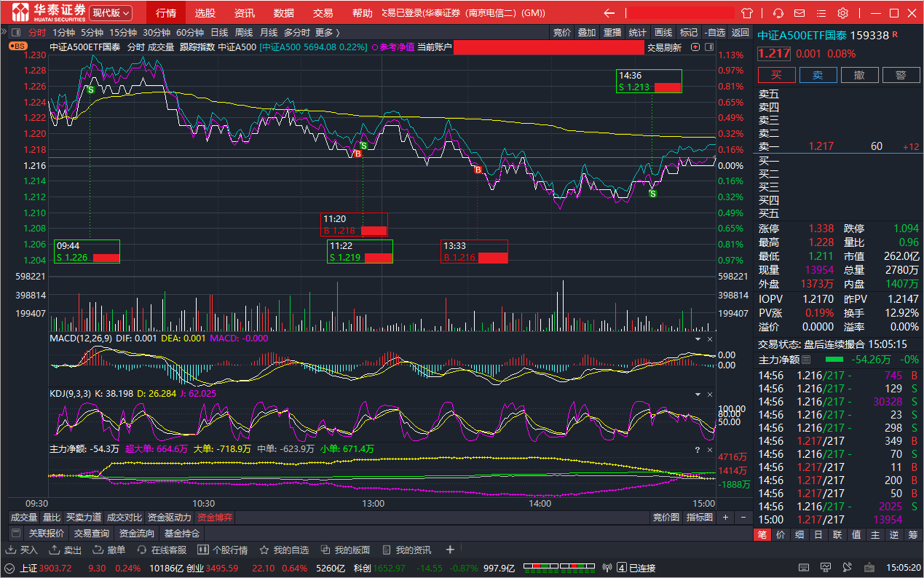Click the 交易刷新 button
The image size is (924, 578).
[x=664, y=47]
